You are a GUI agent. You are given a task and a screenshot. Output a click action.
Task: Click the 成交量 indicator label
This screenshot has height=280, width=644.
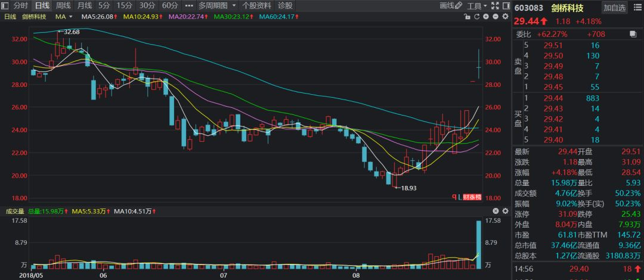click(15, 211)
